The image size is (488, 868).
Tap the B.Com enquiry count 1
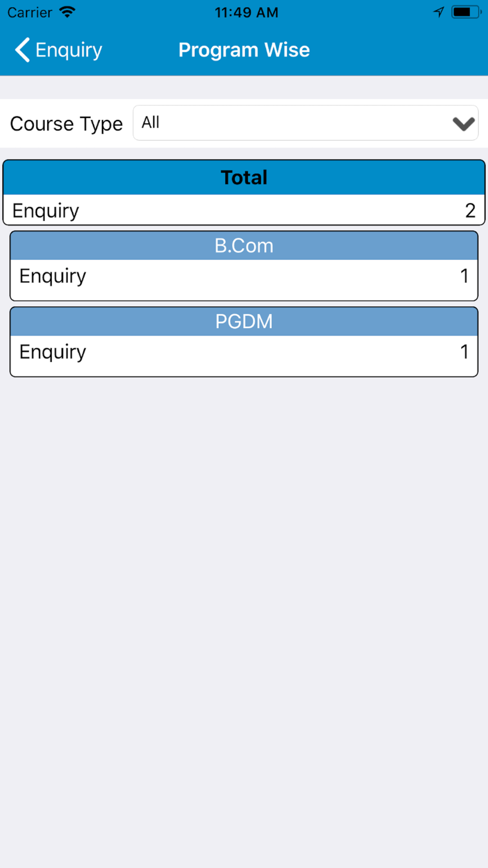click(464, 276)
